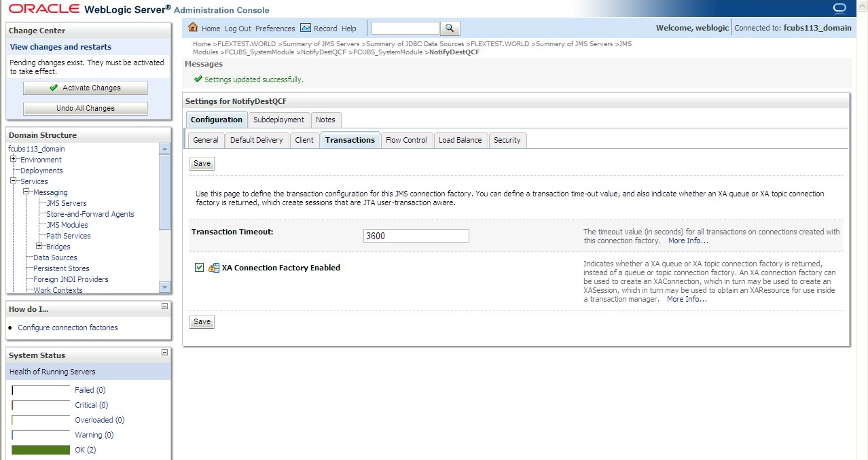Open the Load Balance sub-tab
868x460 pixels.
click(x=460, y=140)
